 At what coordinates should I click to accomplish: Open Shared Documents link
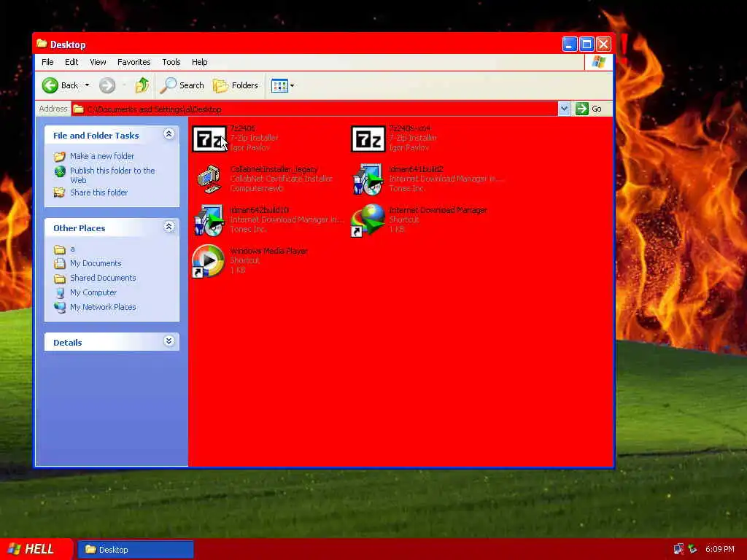tap(103, 278)
